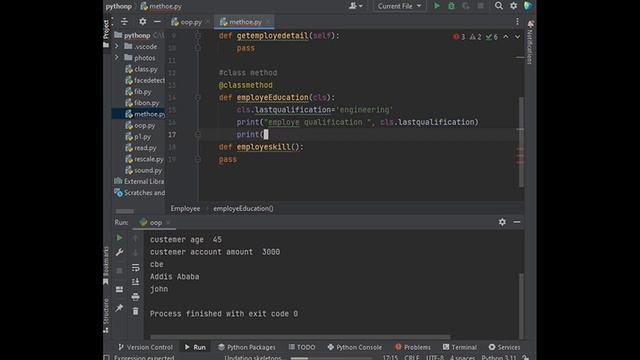This screenshot has height=360, width=640.
Task: Open Python Console tool window
Action: tap(355, 347)
